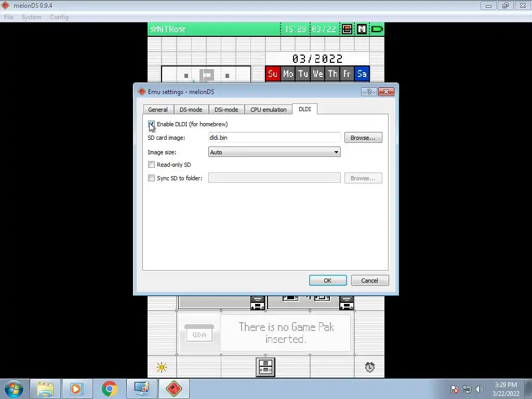Viewport: 532px width, 399px height.
Task: Click the 'There is no Game Pak inserted' panel
Action: (286, 333)
